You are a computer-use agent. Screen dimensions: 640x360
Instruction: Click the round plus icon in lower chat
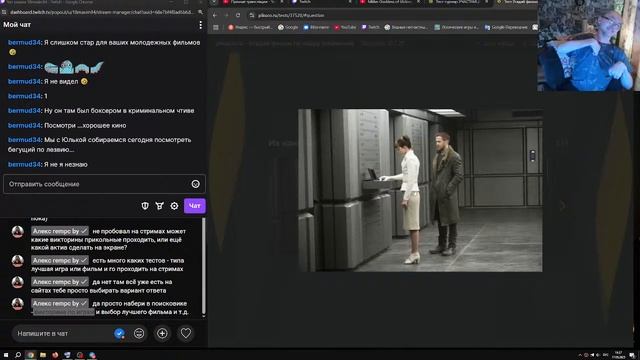pyautogui.click(x=162, y=333)
